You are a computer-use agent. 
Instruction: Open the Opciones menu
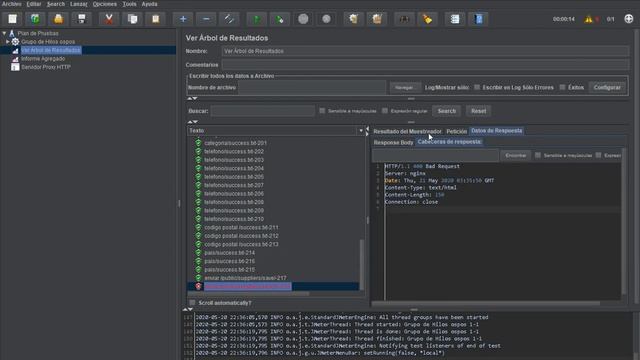[104, 4]
